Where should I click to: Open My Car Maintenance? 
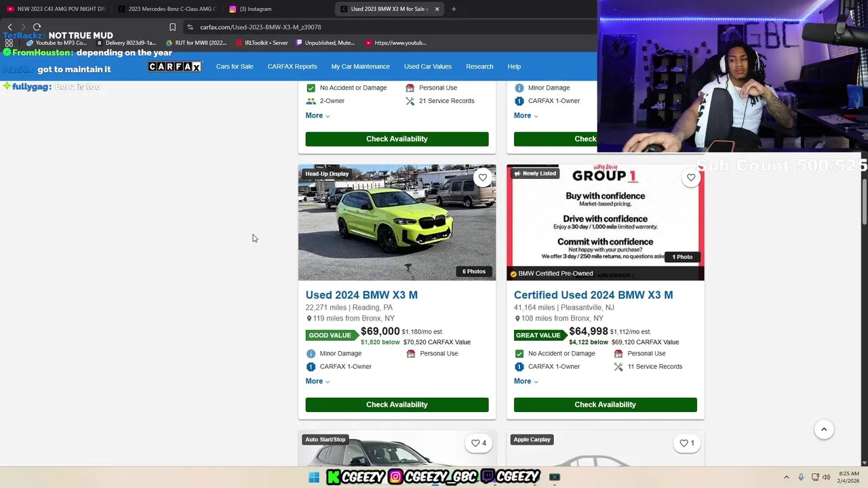tap(360, 66)
